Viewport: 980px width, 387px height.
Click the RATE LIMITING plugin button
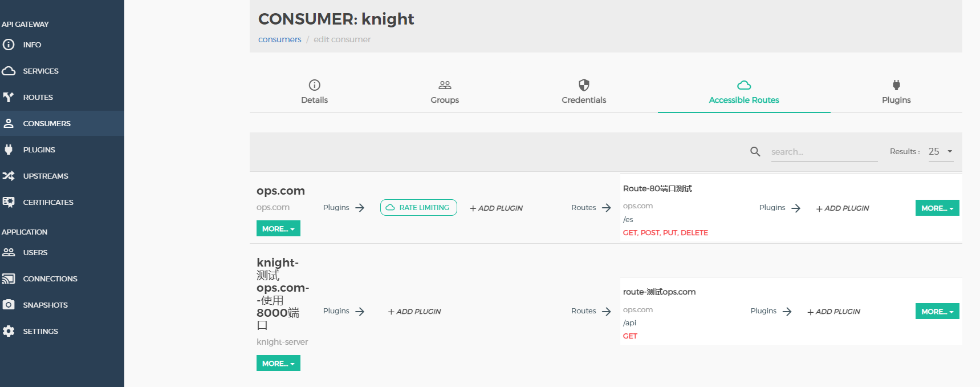[x=418, y=208]
